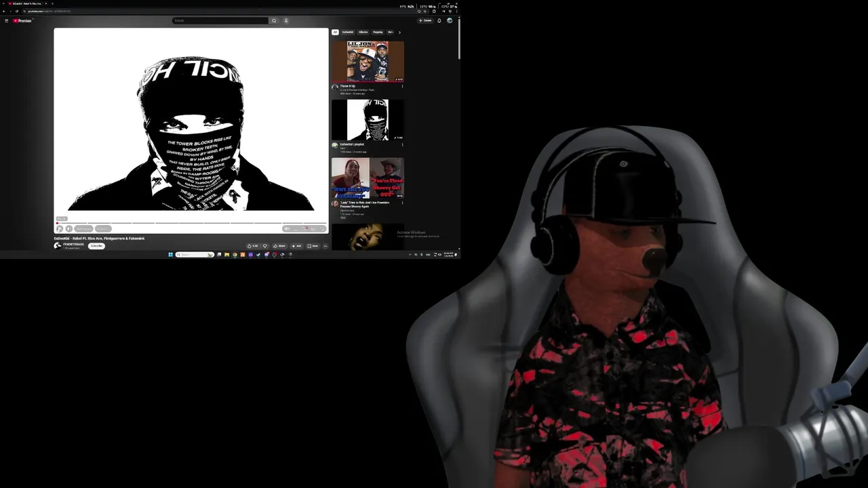
Task: Open the Lil Jon Throw It Up thumbnail
Action: 368,61
